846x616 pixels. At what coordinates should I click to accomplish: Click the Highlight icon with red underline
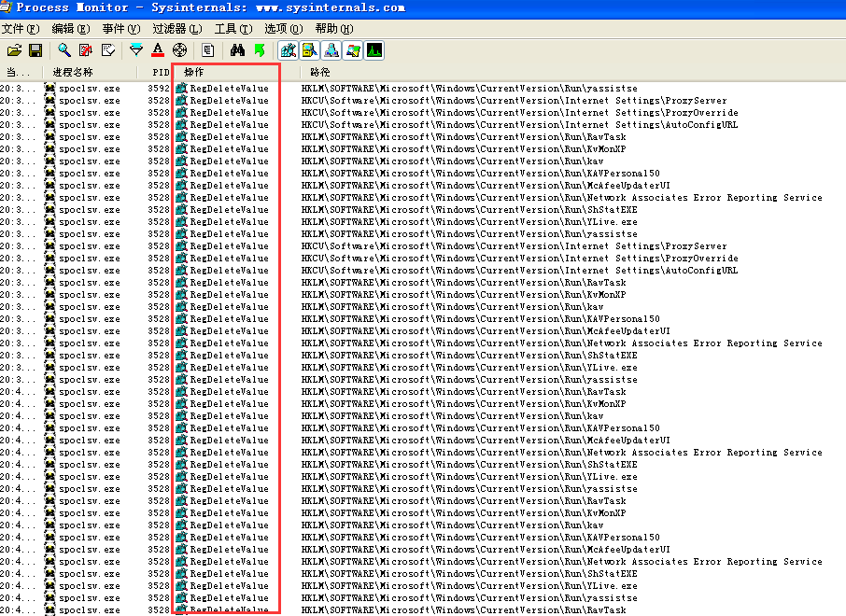pyautogui.click(x=158, y=49)
